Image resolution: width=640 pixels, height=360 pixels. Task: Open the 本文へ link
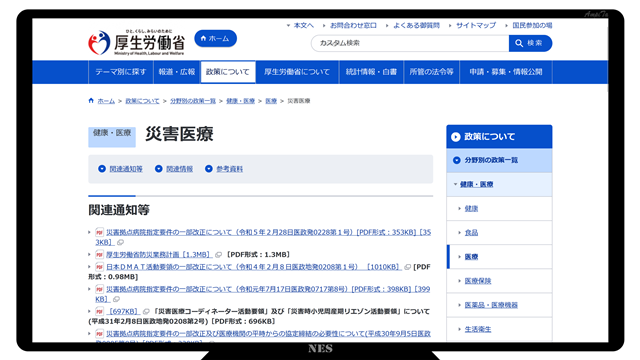(304, 25)
